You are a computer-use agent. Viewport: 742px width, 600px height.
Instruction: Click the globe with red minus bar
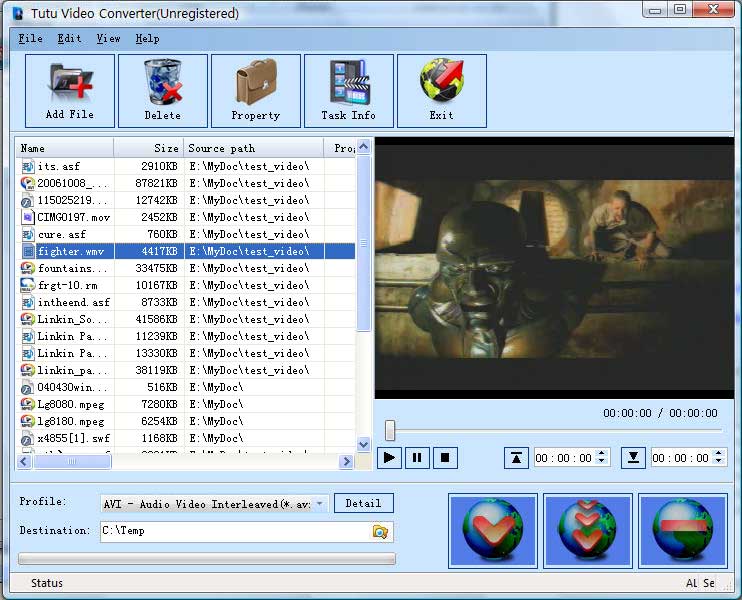coord(683,530)
